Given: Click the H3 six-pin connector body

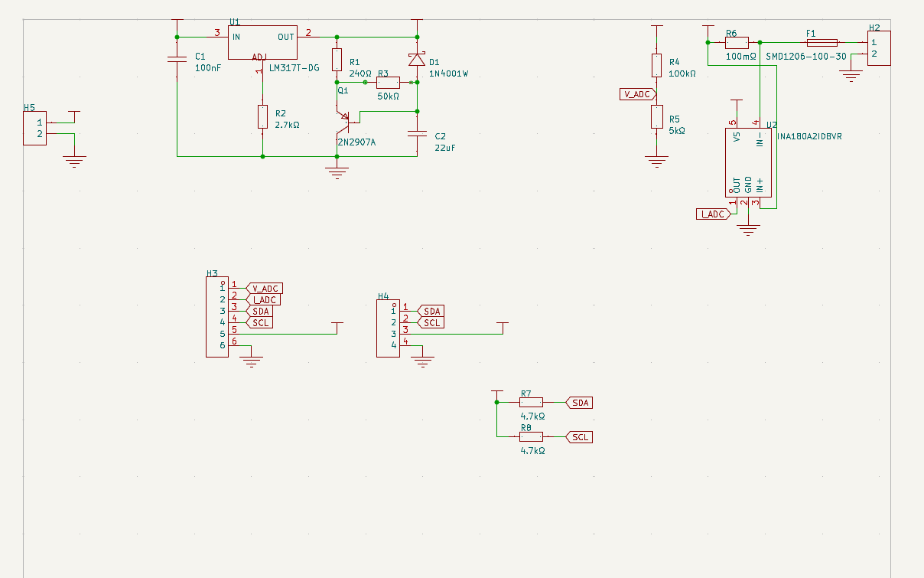Looking at the screenshot, I should point(216,317).
